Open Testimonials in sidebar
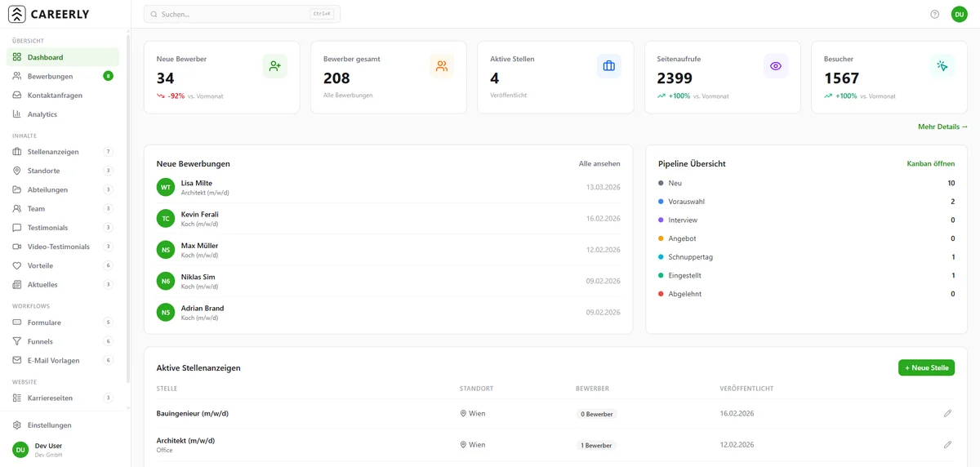 [63, 228]
